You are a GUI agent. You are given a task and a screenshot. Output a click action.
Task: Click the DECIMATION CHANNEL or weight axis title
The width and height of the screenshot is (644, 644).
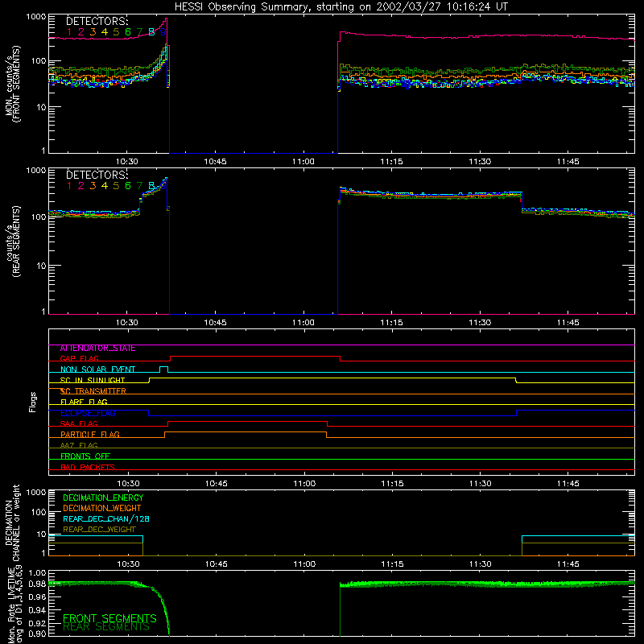(x=13, y=522)
